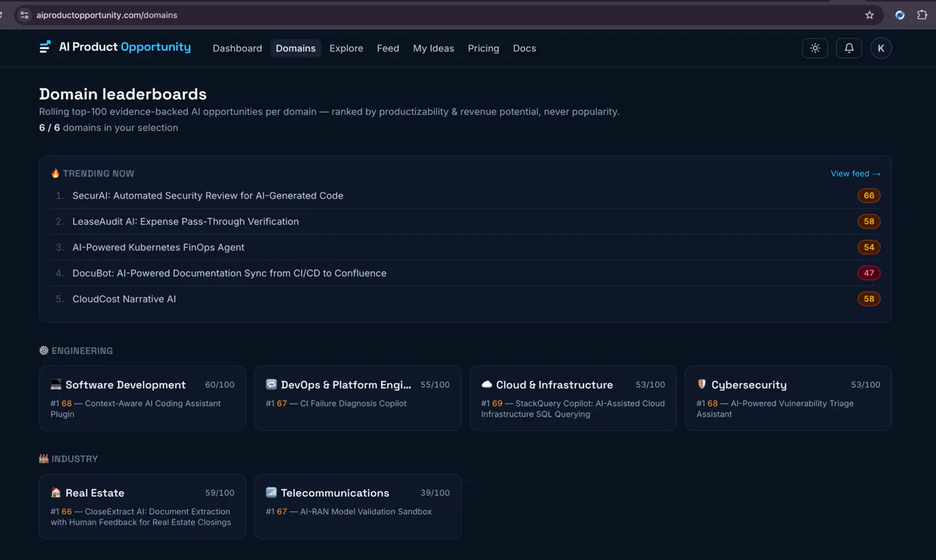
Task: Click CloseExtract AI Document Extraction text
Action: click(x=141, y=517)
